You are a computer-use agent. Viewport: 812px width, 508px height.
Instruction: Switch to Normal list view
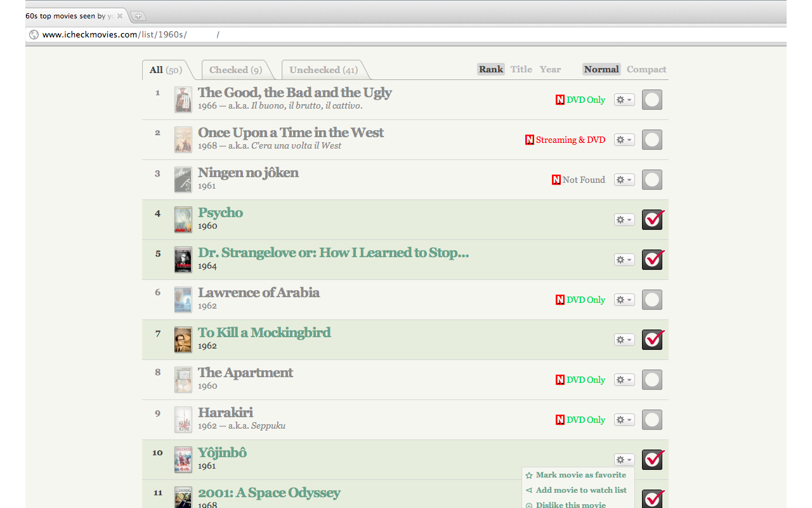click(601, 69)
